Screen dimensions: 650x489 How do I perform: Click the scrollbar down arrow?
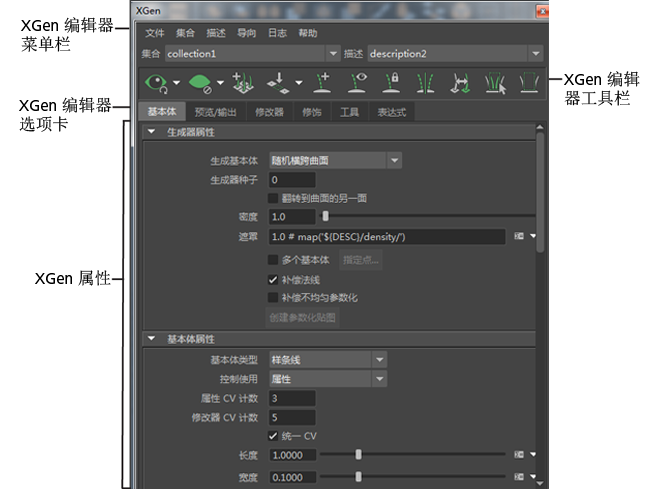pyautogui.click(x=540, y=483)
